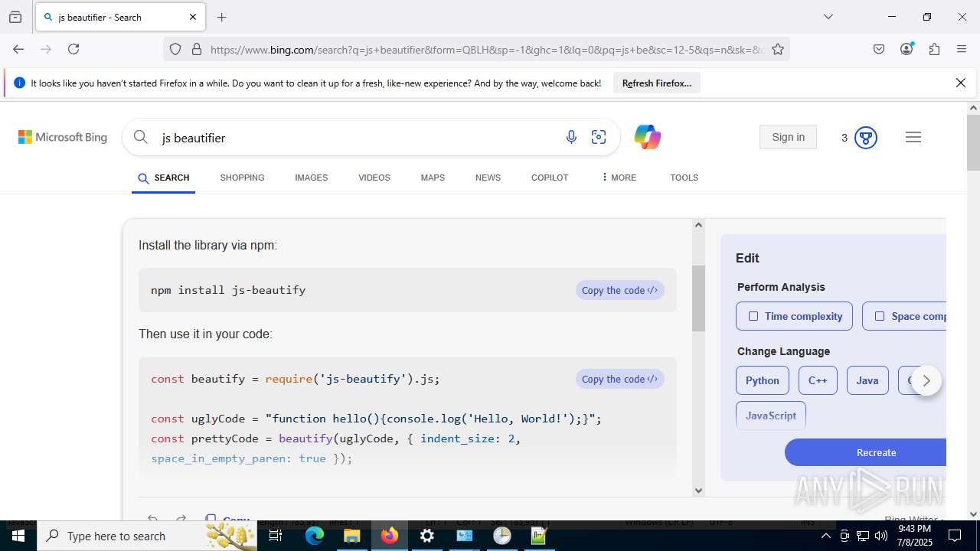Change language to Python

pos(763,380)
